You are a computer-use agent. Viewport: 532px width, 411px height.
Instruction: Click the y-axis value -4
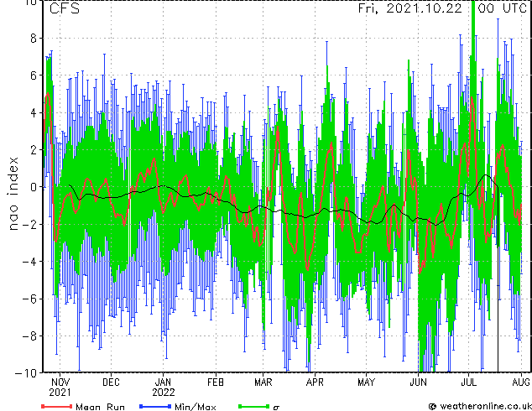point(29,262)
